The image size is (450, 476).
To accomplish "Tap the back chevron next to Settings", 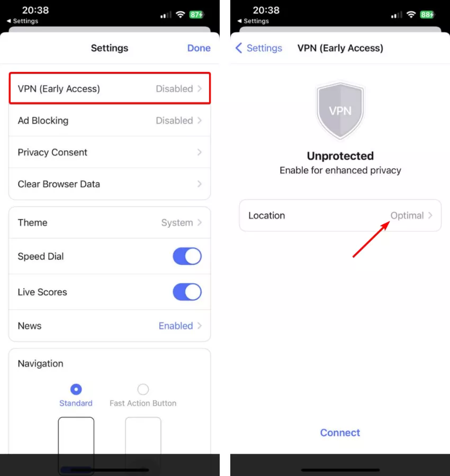I will 239,48.
